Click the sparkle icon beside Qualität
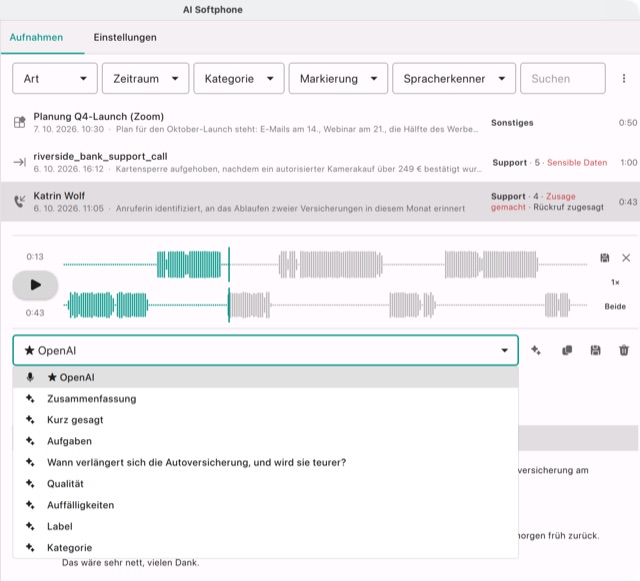 click(30, 483)
